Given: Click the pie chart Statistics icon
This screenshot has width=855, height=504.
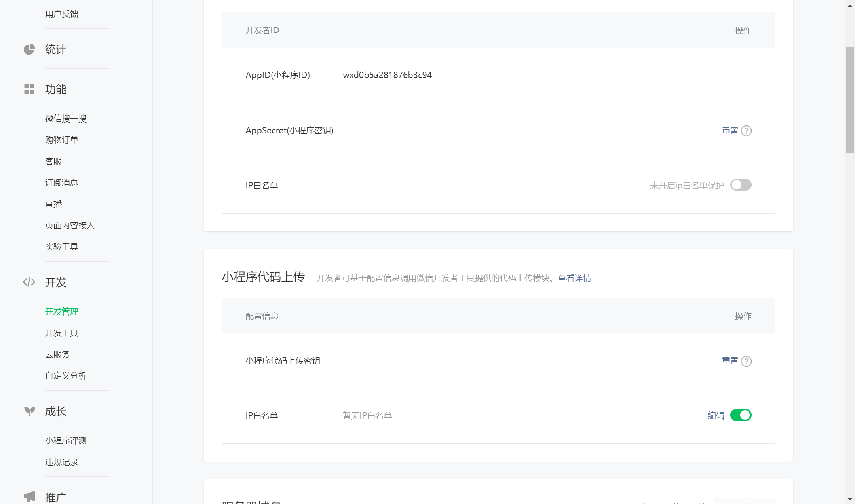Looking at the screenshot, I should coord(29,49).
